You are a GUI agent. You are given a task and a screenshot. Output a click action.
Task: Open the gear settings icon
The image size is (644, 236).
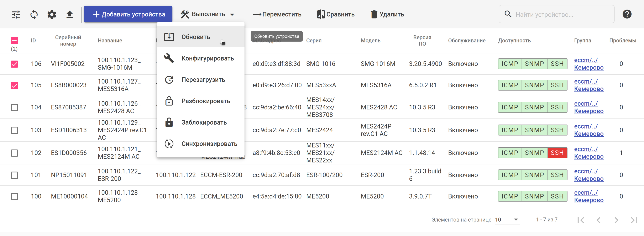[52, 15]
